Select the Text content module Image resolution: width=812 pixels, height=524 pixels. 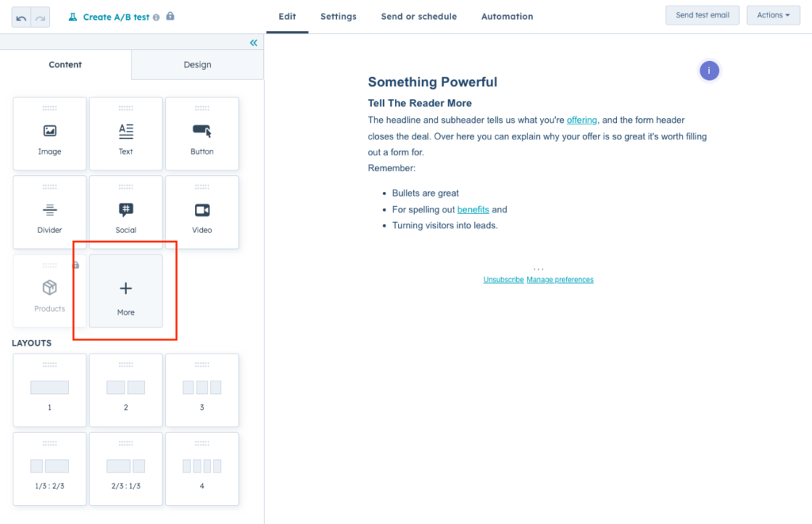coord(126,134)
